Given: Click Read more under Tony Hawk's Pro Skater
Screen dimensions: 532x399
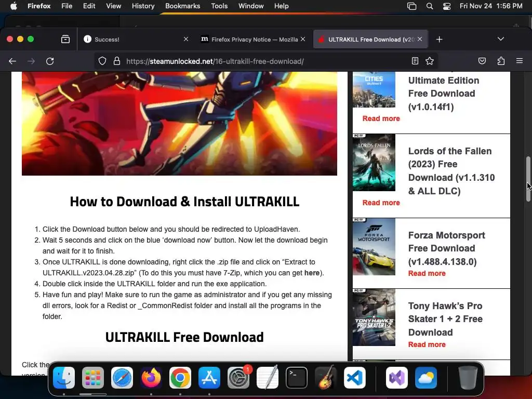Looking at the screenshot, I should click(x=427, y=344).
